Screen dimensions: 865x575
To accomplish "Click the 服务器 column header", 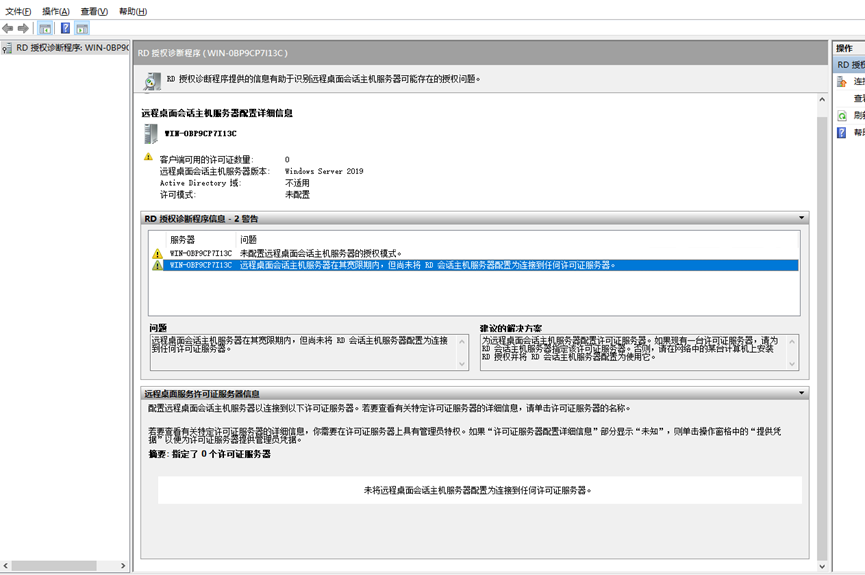I will pos(182,240).
